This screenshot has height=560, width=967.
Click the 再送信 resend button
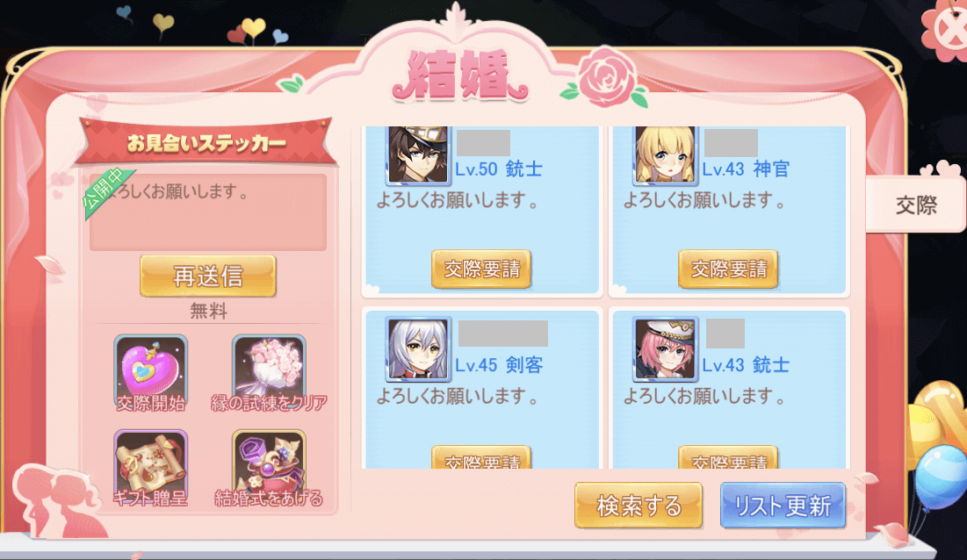(x=208, y=276)
